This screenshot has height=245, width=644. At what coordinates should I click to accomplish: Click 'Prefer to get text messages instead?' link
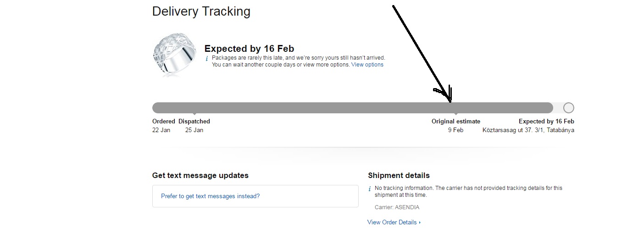210,196
